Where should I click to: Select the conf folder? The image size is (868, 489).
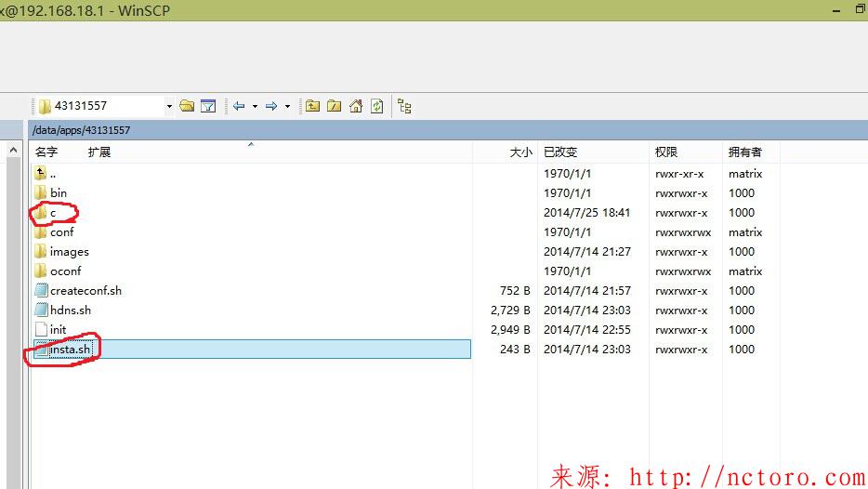[x=62, y=232]
